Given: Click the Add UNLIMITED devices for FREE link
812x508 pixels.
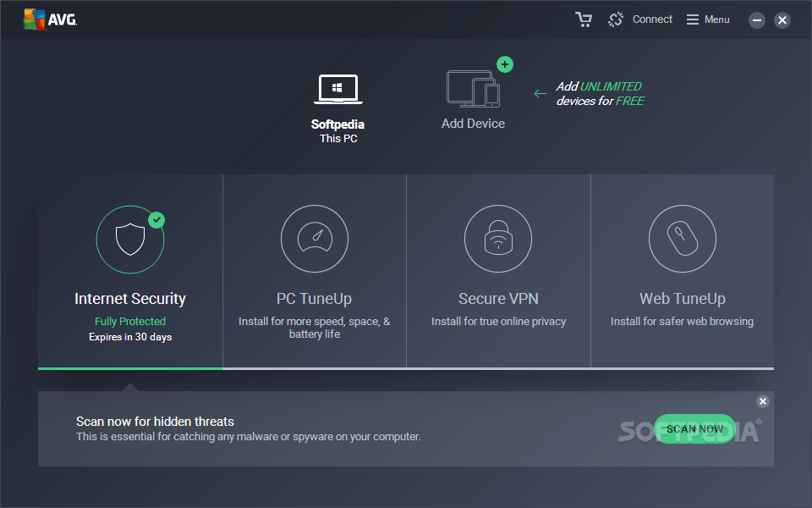Looking at the screenshot, I should [600, 93].
